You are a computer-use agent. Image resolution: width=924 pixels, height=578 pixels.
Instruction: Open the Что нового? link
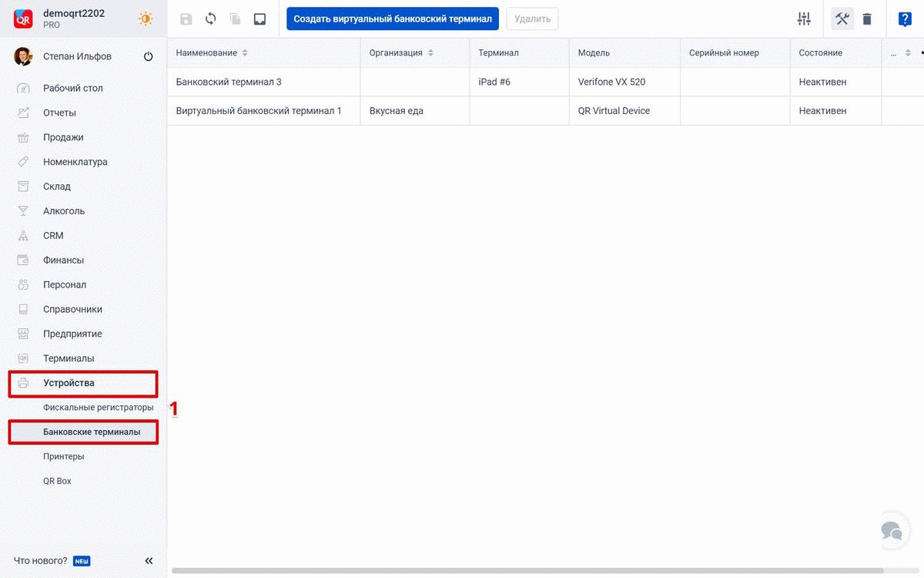(x=41, y=561)
